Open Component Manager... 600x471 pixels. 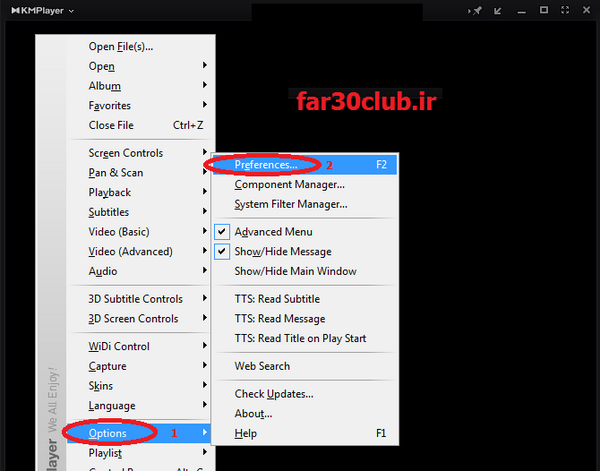[x=305, y=184]
